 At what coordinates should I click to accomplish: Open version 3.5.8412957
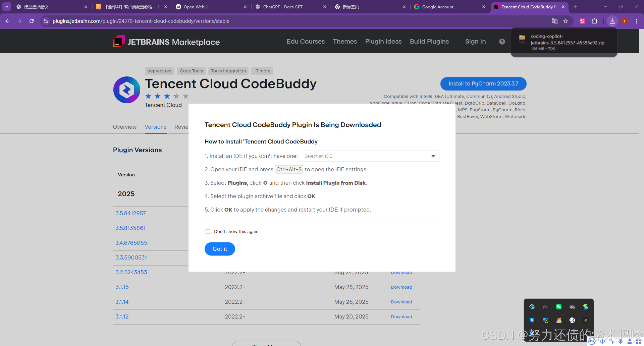[x=130, y=213]
